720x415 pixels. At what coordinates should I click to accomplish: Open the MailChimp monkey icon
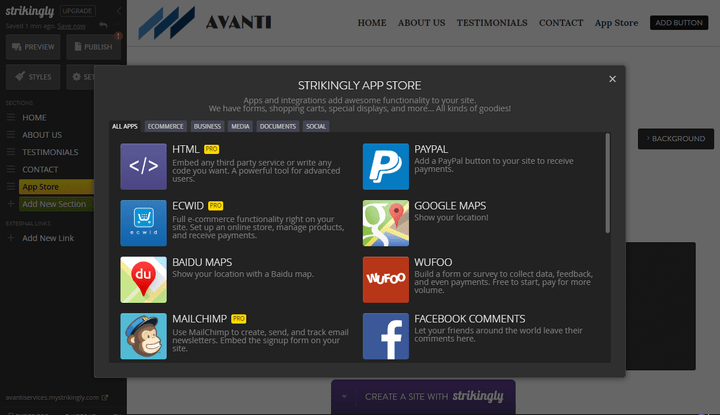tap(143, 336)
